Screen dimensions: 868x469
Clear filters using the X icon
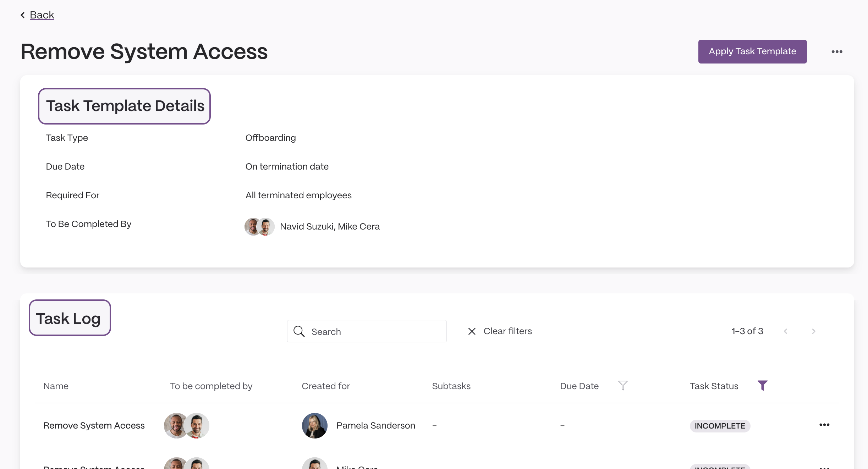tap(472, 331)
